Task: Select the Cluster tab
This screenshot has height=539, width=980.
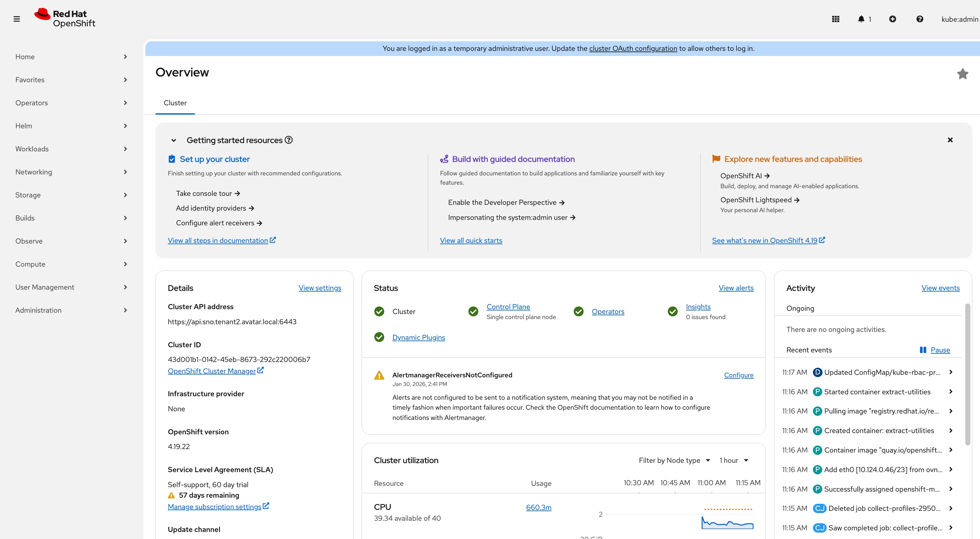Action: click(x=175, y=103)
